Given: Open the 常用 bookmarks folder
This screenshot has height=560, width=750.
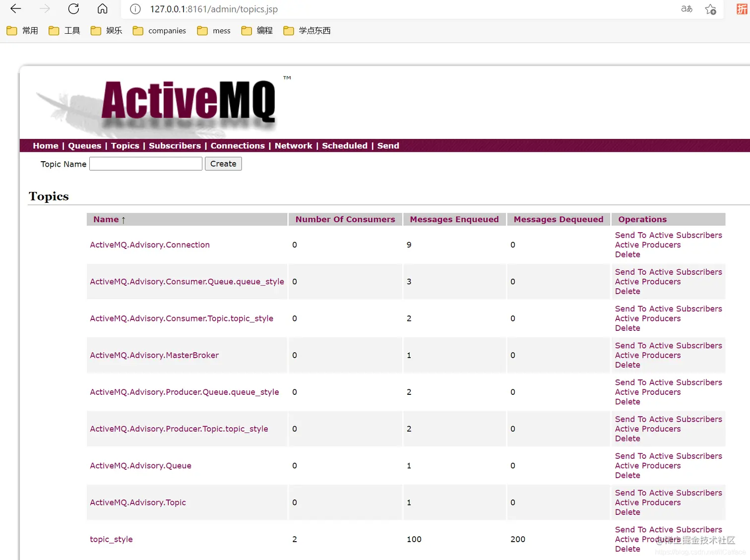Looking at the screenshot, I should (22, 31).
